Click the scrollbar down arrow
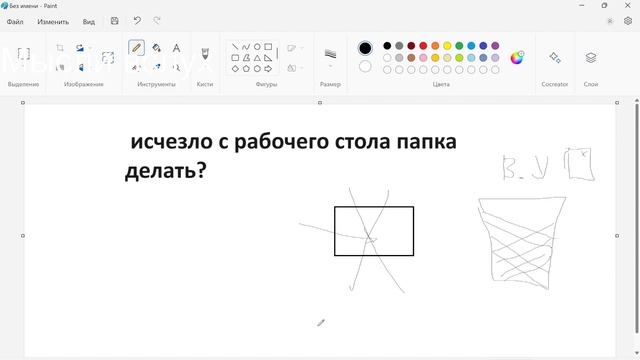 [637, 353]
